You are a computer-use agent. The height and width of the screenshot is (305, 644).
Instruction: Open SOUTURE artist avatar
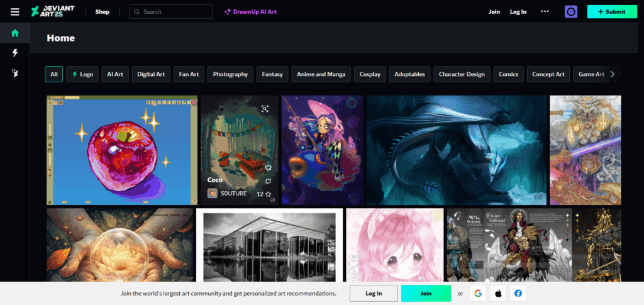213,193
